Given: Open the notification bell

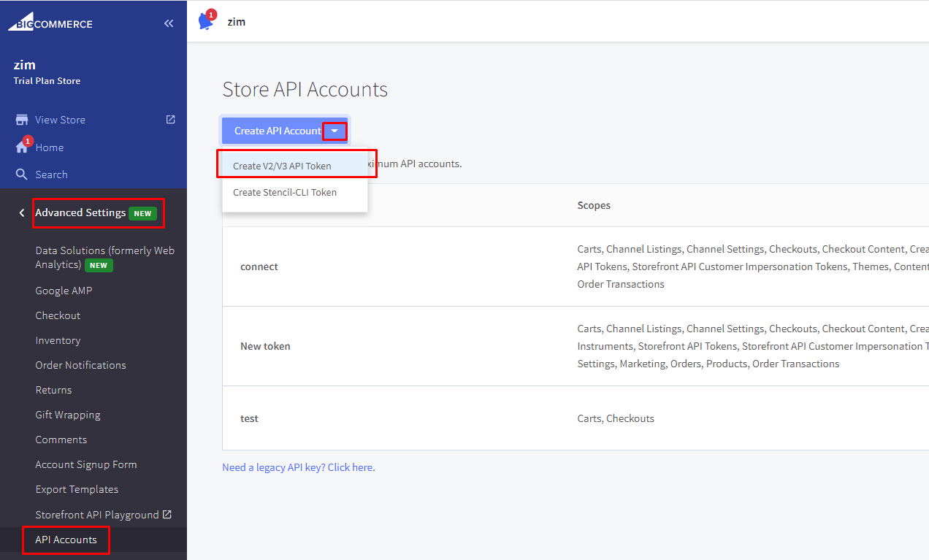Looking at the screenshot, I should pos(207,21).
